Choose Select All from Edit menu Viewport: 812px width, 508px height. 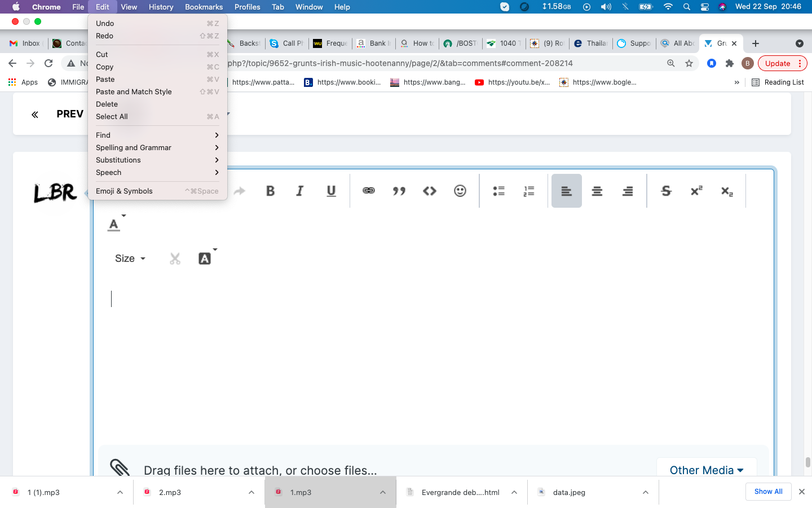pos(112,116)
